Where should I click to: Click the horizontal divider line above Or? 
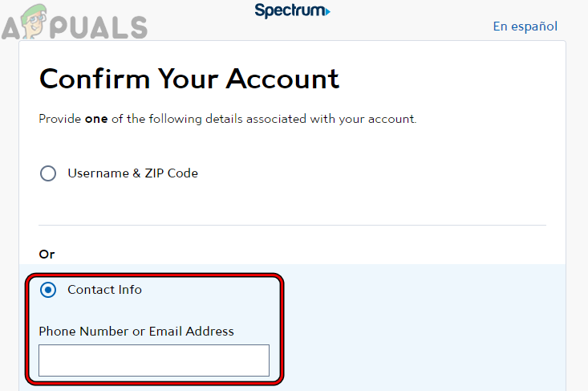pyautogui.click(x=293, y=225)
